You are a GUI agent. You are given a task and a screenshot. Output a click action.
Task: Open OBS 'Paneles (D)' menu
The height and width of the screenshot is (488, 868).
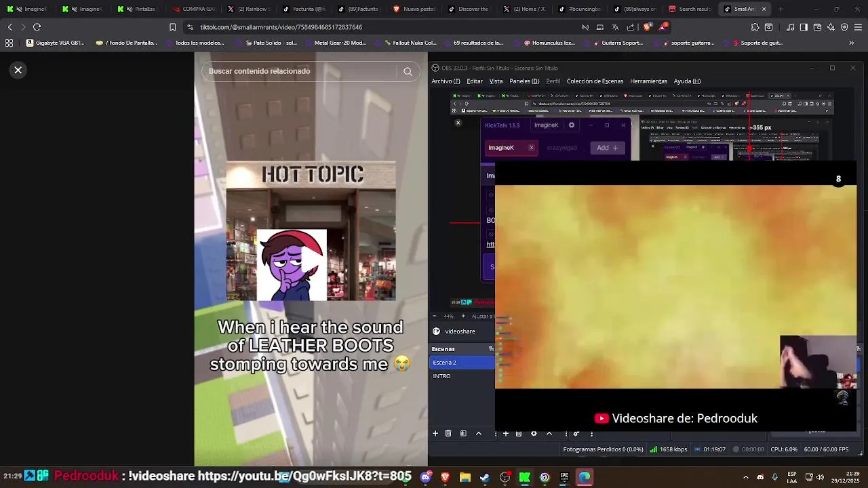coord(524,81)
